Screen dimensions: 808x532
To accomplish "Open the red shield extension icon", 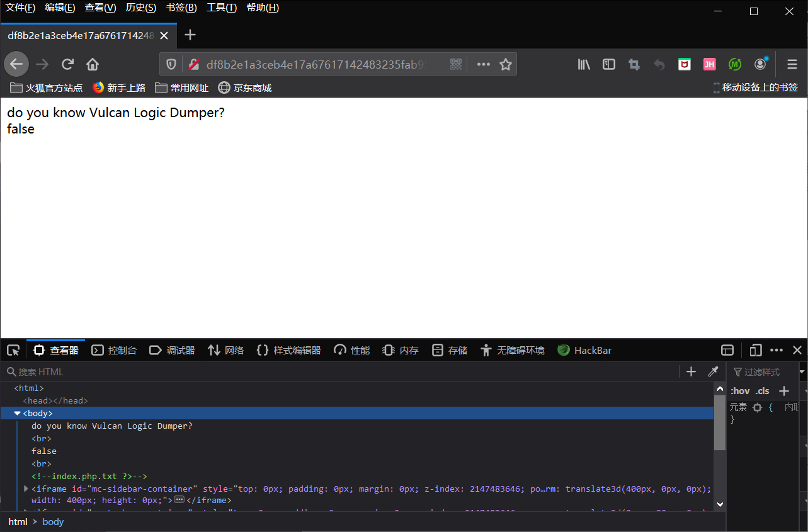I will pos(685,64).
